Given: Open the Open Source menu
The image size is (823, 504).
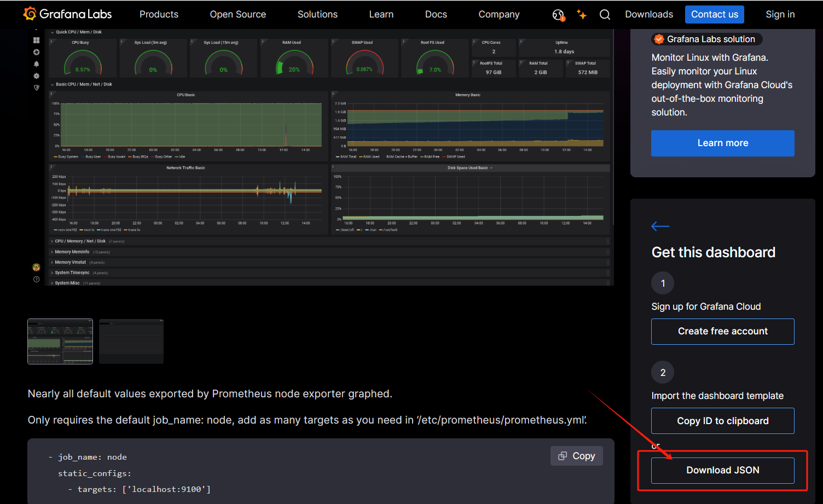Looking at the screenshot, I should pos(238,14).
